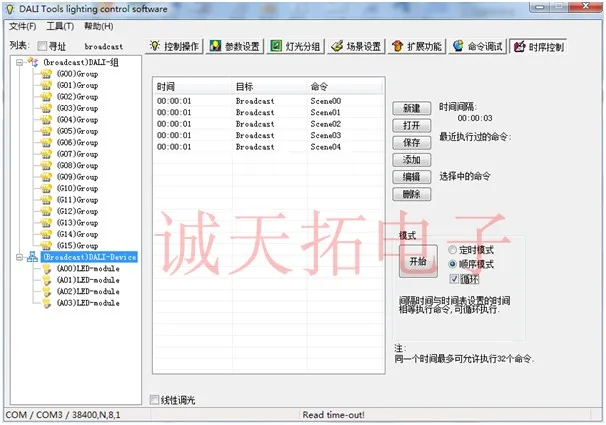Switch to the 场景设置 tab
Image resolution: width=606 pixels, height=425 pixels.
tap(356, 46)
